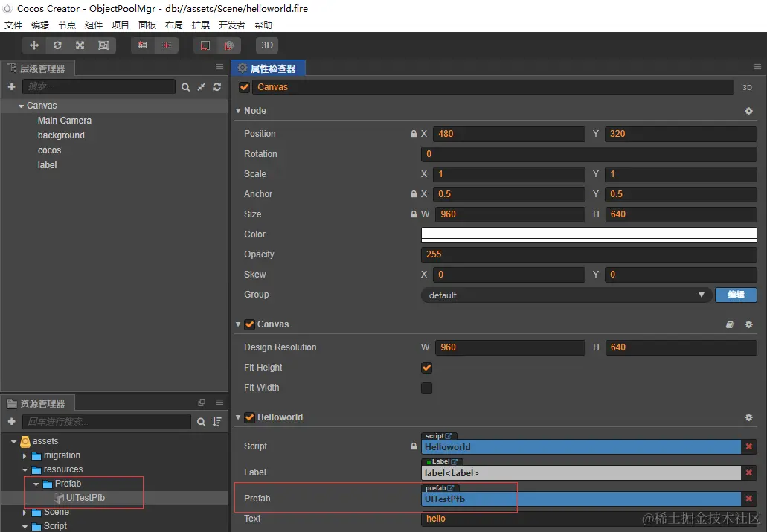Clear the Prefab property reference
The height and width of the screenshot is (532, 767).
click(x=749, y=499)
